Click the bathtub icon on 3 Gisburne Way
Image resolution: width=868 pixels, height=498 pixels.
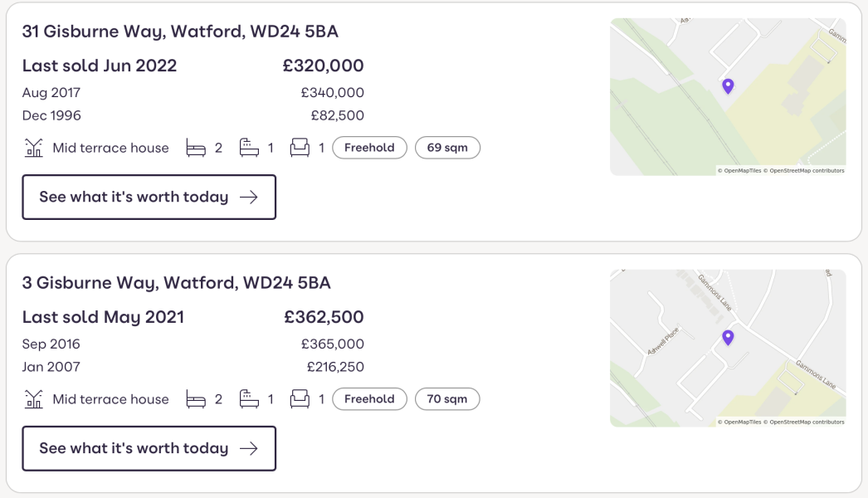246,398
